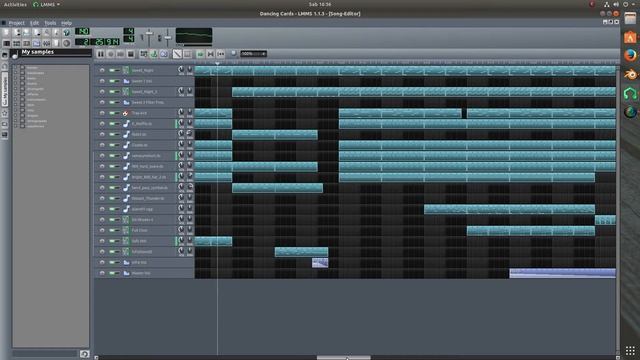640x360 pixels.
Task: Show the controller rack window
Action: [66, 43]
